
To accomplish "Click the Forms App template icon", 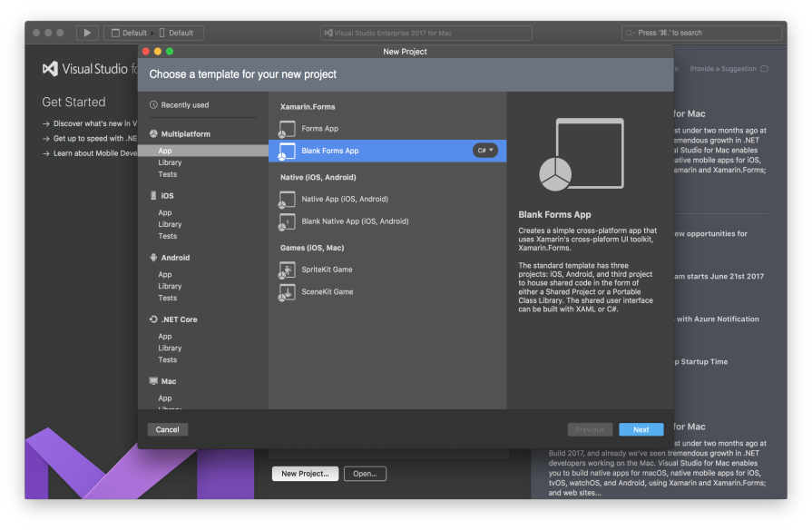I will [287, 129].
